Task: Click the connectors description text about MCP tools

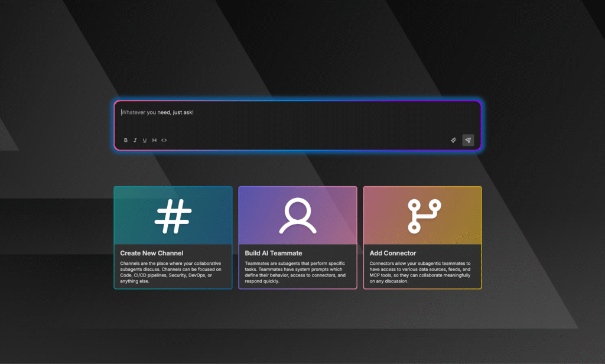Action: [419, 272]
